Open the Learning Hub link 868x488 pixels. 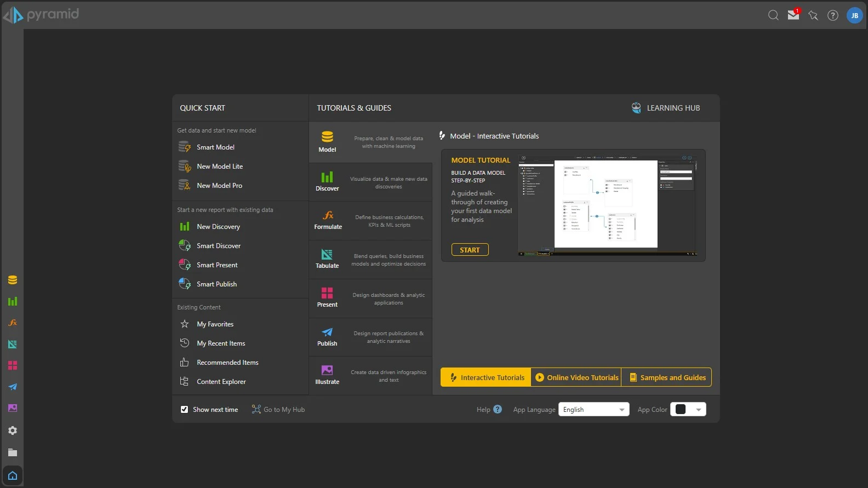666,108
